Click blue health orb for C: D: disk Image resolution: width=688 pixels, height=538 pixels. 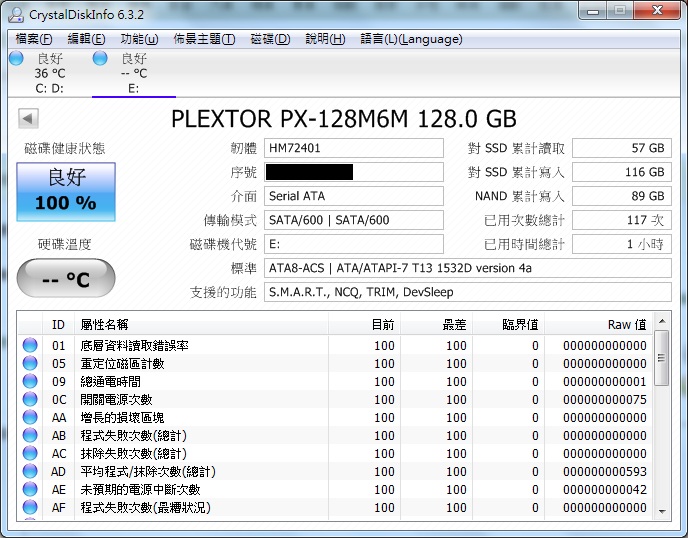coord(16,58)
